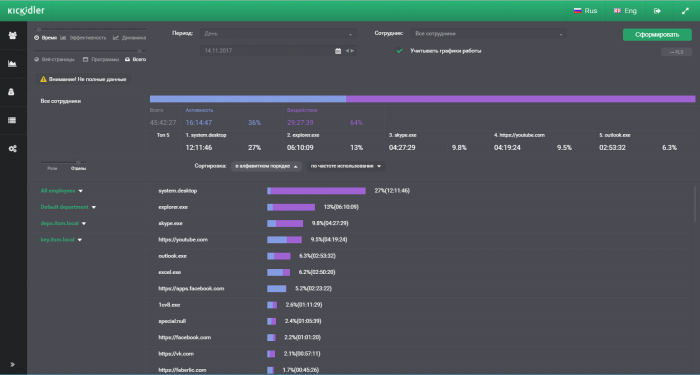Select the Время report mode

(x=46, y=38)
